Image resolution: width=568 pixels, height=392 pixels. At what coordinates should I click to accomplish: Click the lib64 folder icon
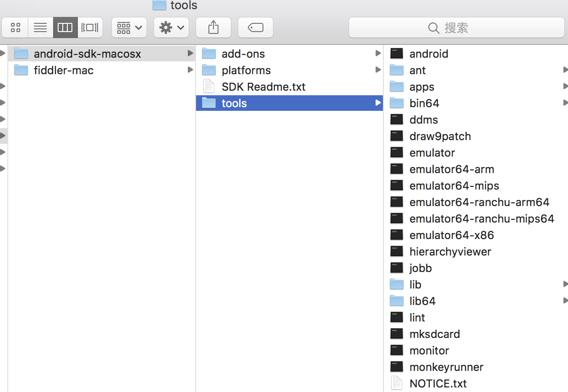(397, 301)
